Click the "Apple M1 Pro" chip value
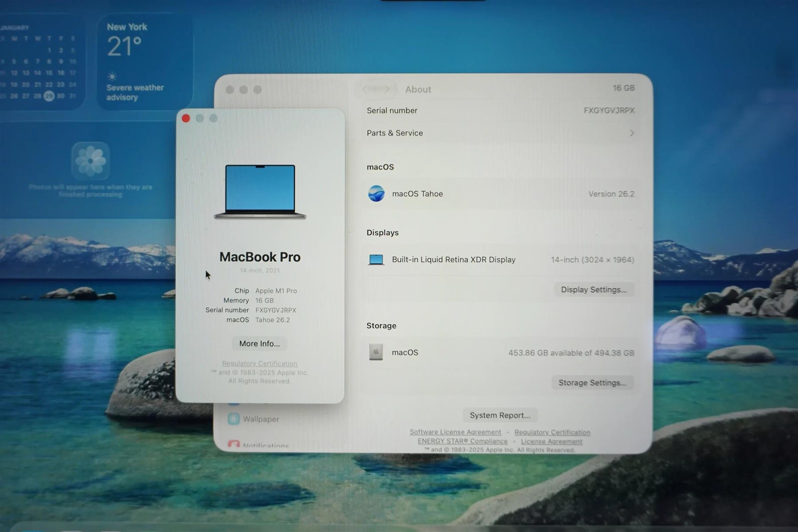The height and width of the screenshot is (532, 798). 276,291
